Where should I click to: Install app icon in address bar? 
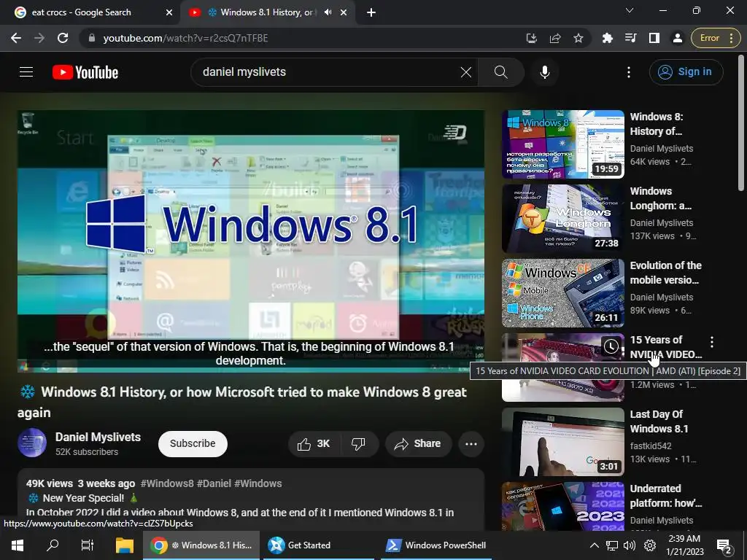532,38
